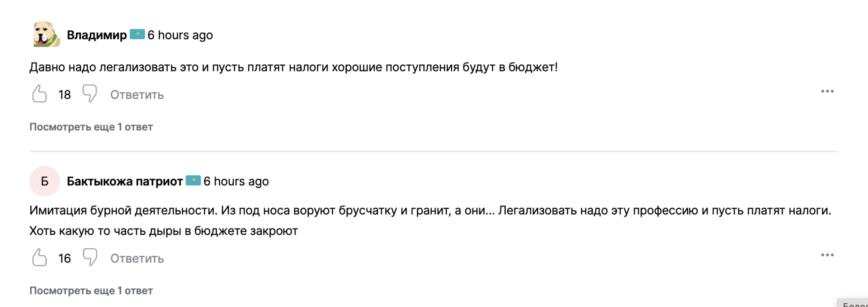Dislike Владимир's comment with thumbs down
868x307 pixels.
click(x=90, y=94)
